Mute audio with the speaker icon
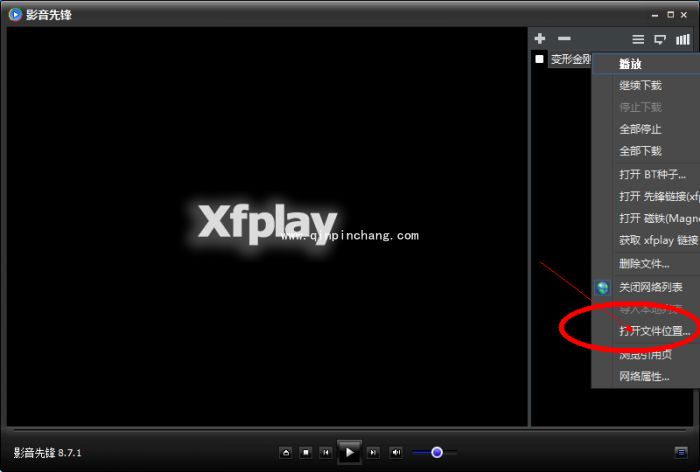Image resolution: width=700 pixels, height=472 pixels. (x=396, y=453)
